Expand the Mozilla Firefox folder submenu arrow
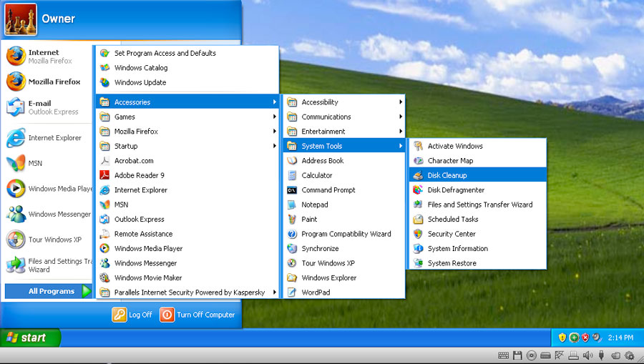The image size is (644, 364). point(274,132)
